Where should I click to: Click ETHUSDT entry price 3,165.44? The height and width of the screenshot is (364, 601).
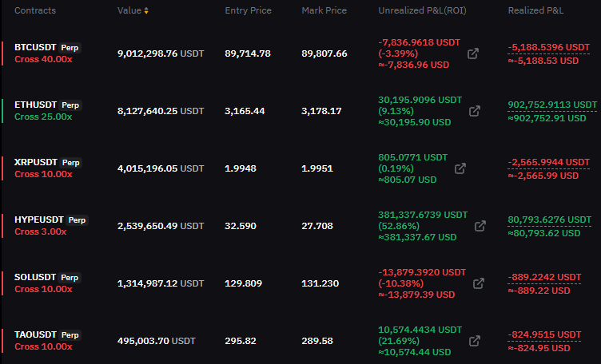coord(245,111)
